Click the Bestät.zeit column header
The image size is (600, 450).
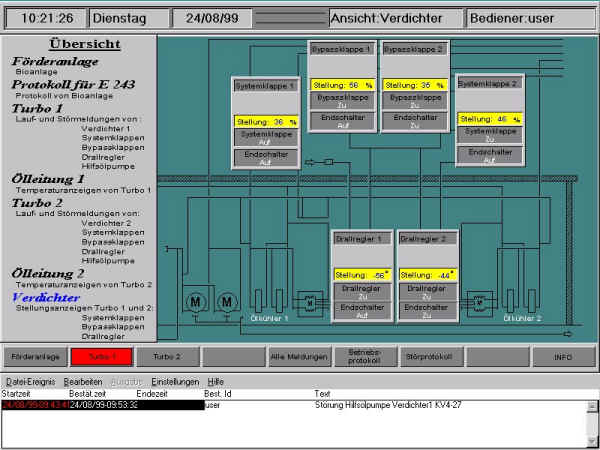[87, 394]
